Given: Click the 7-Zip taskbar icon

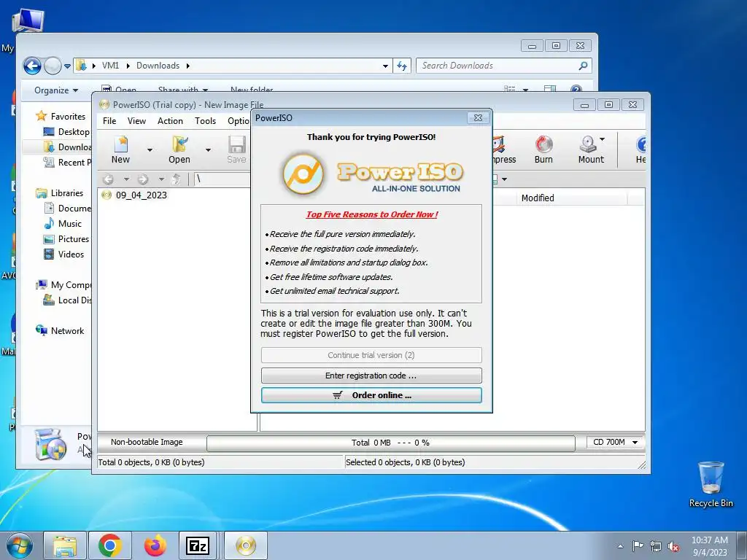Looking at the screenshot, I should pyautogui.click(x=198, y=545).
